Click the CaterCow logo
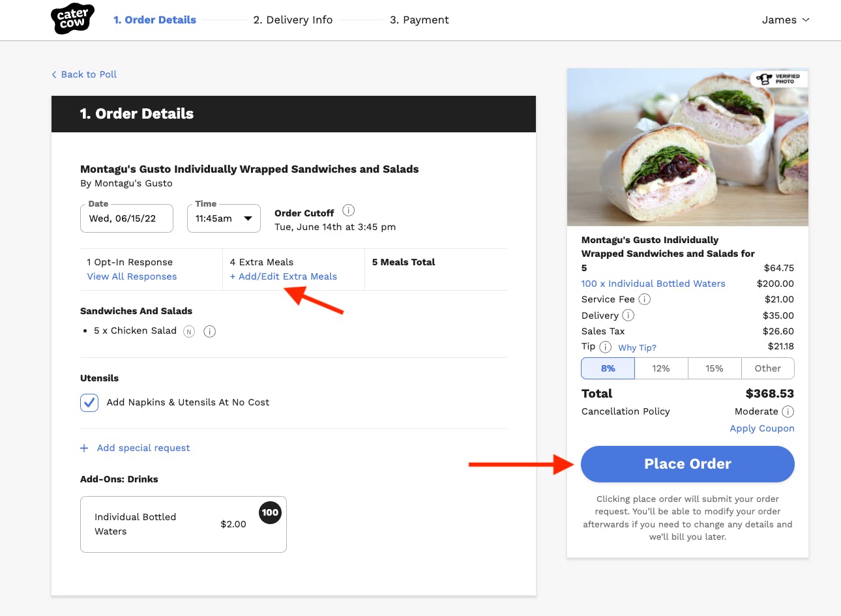This screenshot has width=841, height=616. tap(72, 19)
